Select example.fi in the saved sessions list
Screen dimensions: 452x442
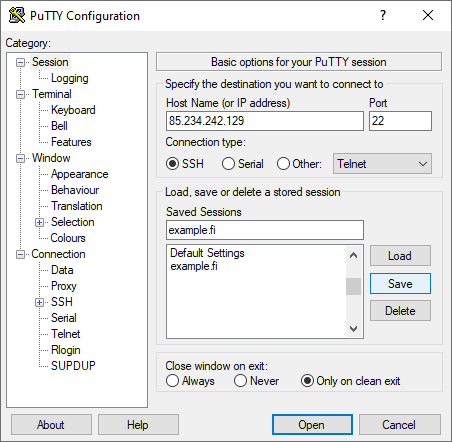[x=194, y=266]
